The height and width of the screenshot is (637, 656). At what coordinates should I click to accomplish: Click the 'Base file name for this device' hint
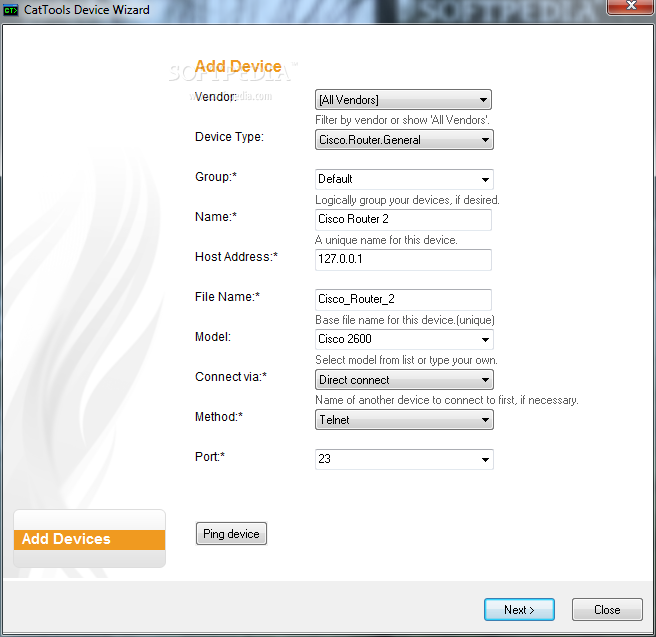pos(405,320)
